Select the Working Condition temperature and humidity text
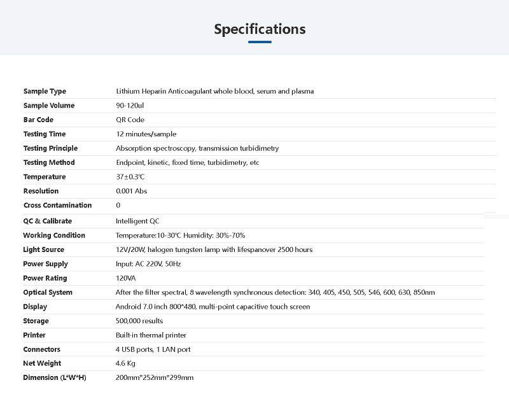 pos(180,235)
